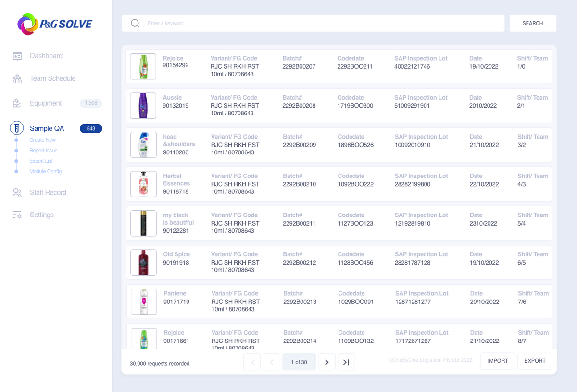The width and height of the screenshot is (577, 392).
Task: Select Export List in sidebar submenu
Action: [x=41, y=161]
